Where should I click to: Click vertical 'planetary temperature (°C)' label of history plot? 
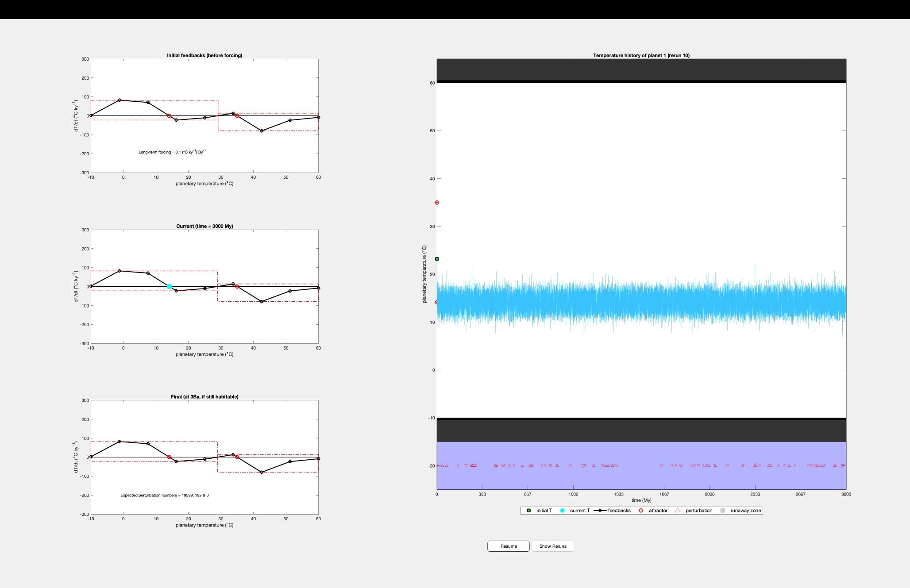click(x=424, y=274)
